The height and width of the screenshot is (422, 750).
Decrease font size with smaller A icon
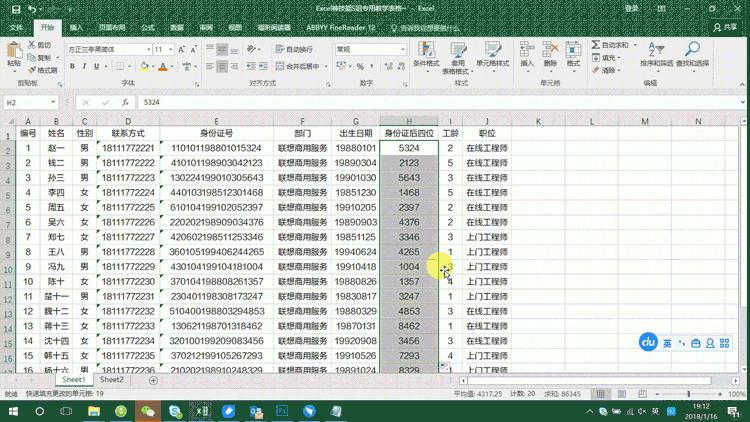[x=193, y=49]
